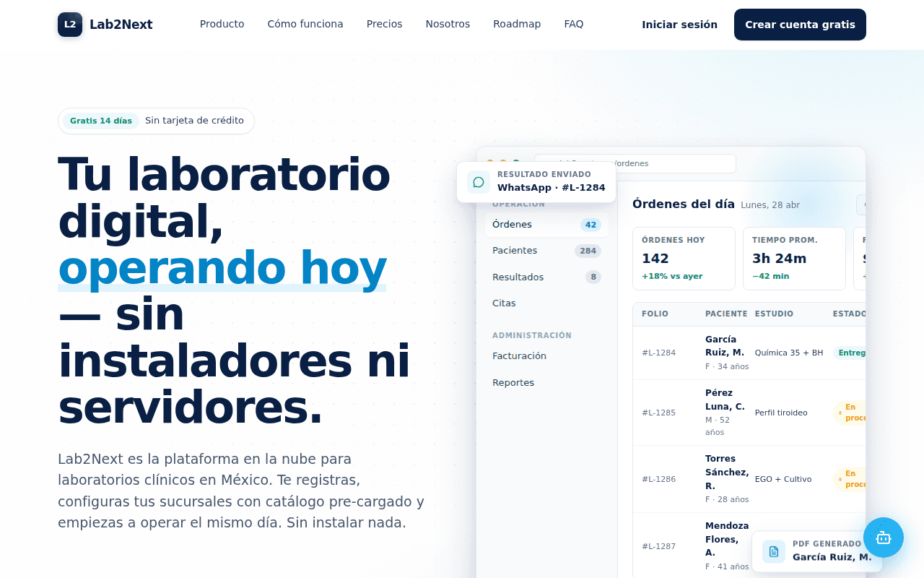Open Facturación in the sidebar
This screenshot has width=924, height=578.
click(x=546, y=356)
